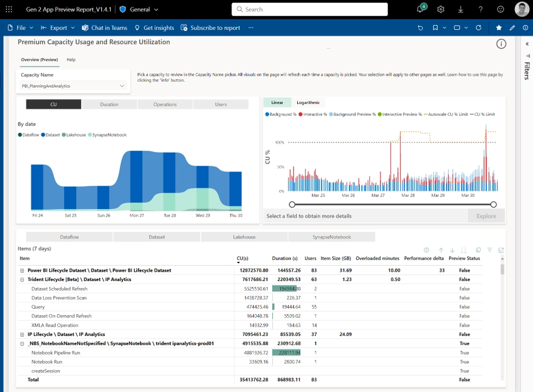533x392 pixels.
Task: Switch to the Help tab
Action: 71,60
